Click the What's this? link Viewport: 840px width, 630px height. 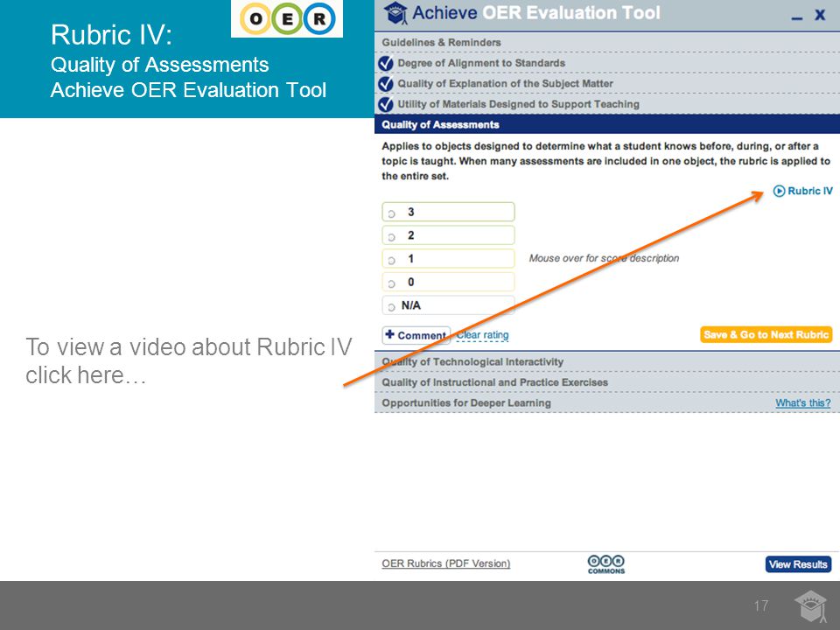pyautogui.click(x=803, y=402)
